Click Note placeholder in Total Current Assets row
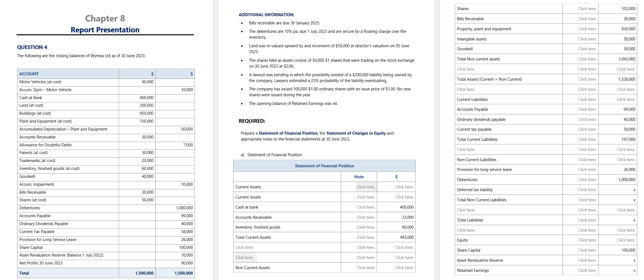644x280 pixels. [366, 237]
